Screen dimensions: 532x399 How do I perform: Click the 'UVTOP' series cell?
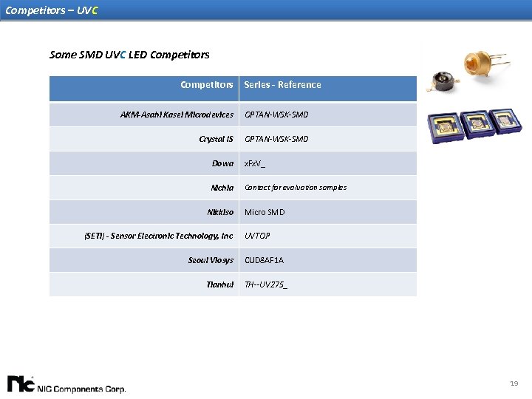tap(328, 236)
